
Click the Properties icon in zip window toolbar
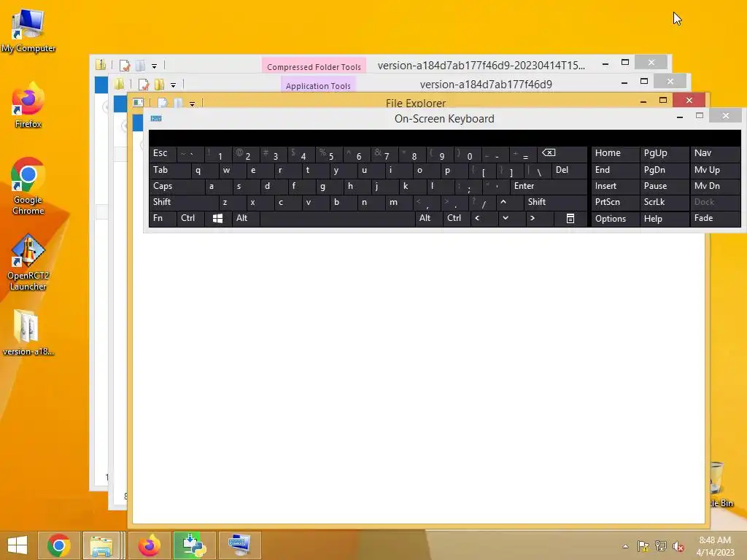(125, 65)
